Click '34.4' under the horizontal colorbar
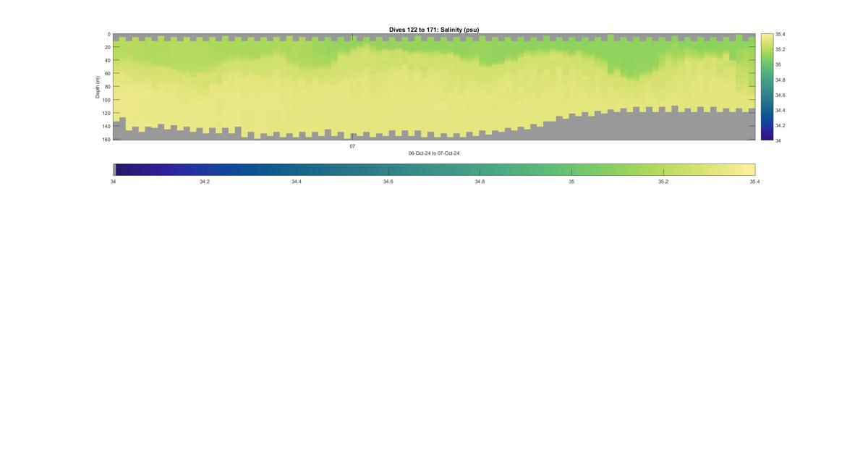The width and height of the screenshot is (868, 450). pyautogui.click(x=297, y=182)
